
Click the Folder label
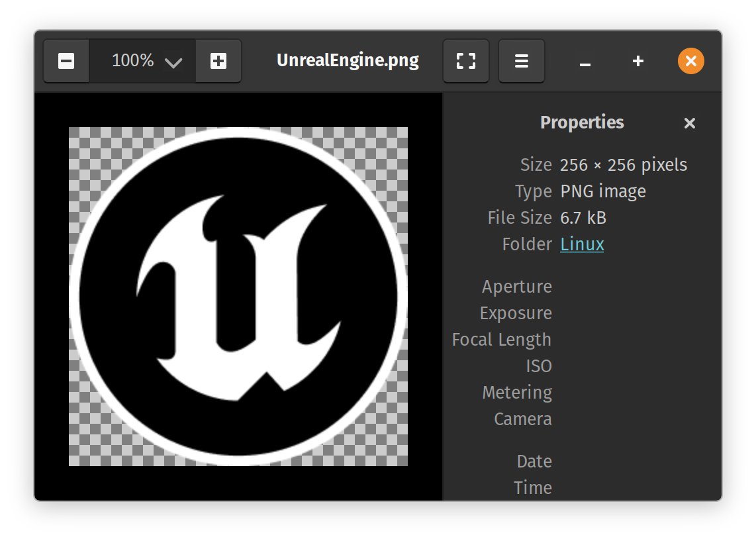point(527,244)
